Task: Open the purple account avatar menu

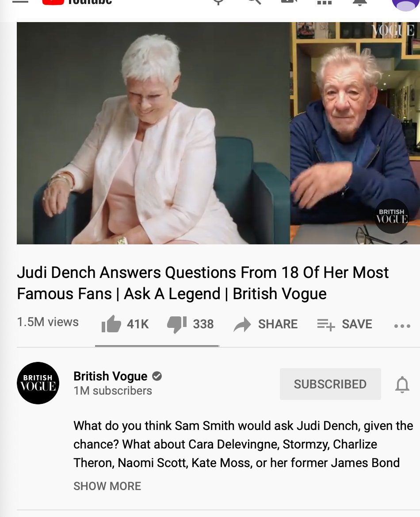Action: 405,4
